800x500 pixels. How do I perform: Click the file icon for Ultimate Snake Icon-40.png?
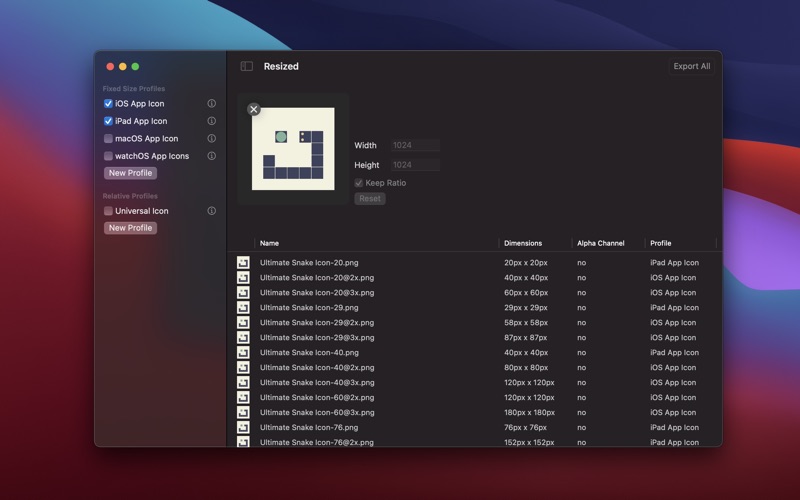243,353
